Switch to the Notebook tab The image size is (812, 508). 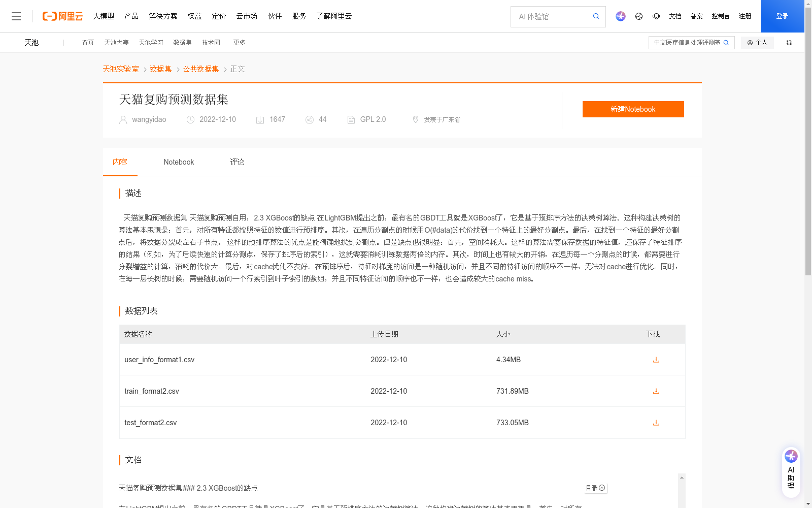(x=179, y=162)
